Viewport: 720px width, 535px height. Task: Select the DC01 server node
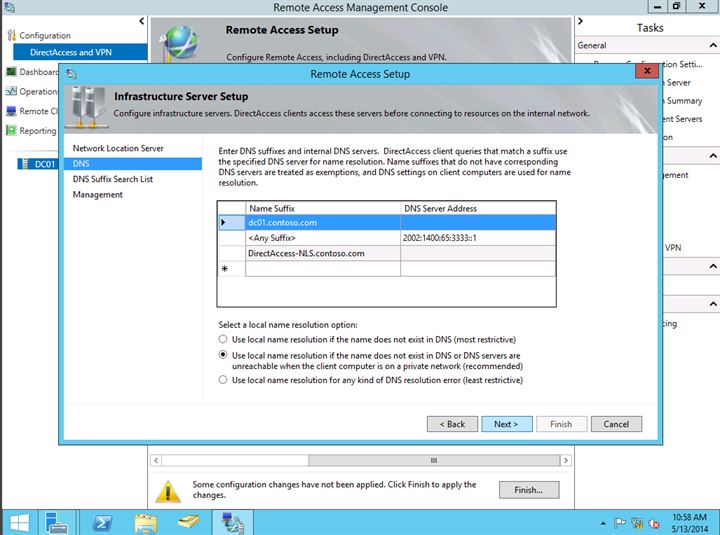tap(38, 163)
